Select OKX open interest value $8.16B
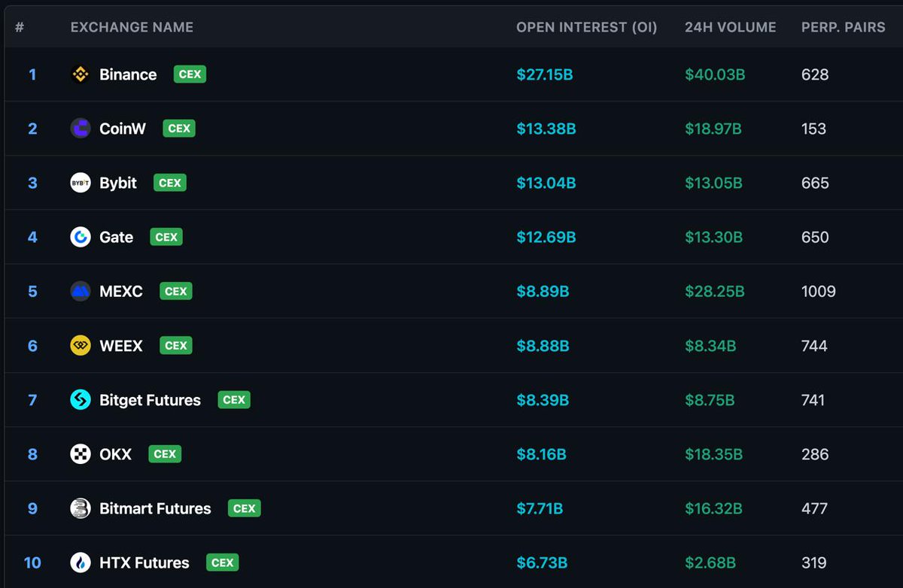 point(542,454)
